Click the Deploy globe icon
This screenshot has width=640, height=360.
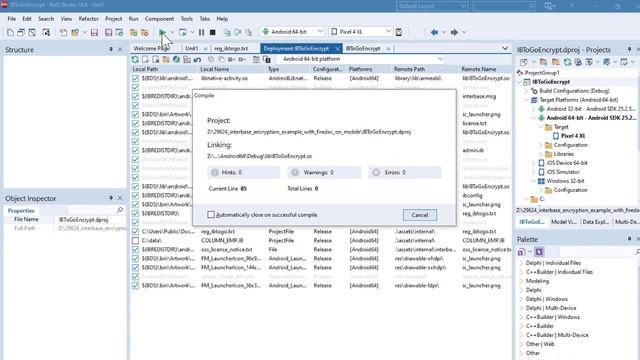176,60
